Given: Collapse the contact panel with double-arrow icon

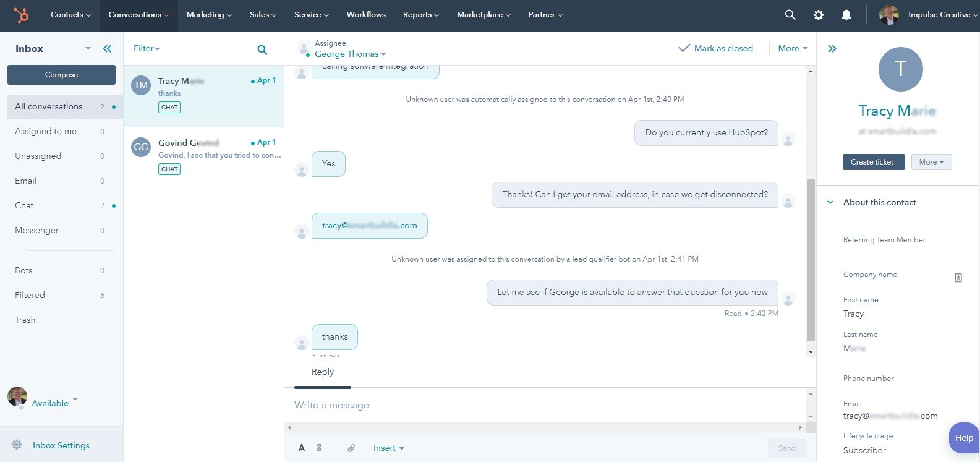Looking at the screenshot, I should click(832, 49).
